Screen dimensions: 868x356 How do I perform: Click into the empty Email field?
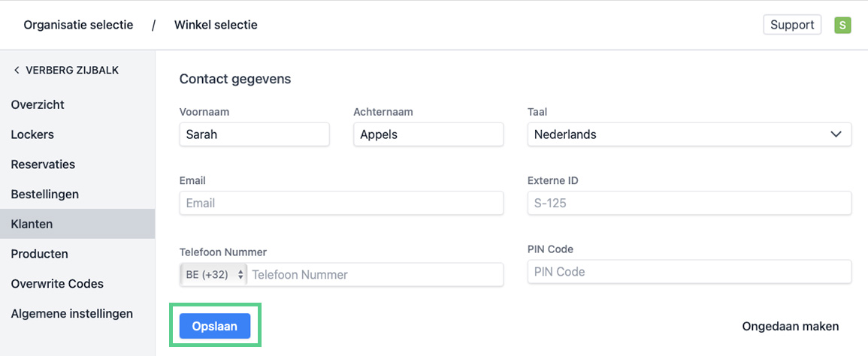(x=341, y=203)
